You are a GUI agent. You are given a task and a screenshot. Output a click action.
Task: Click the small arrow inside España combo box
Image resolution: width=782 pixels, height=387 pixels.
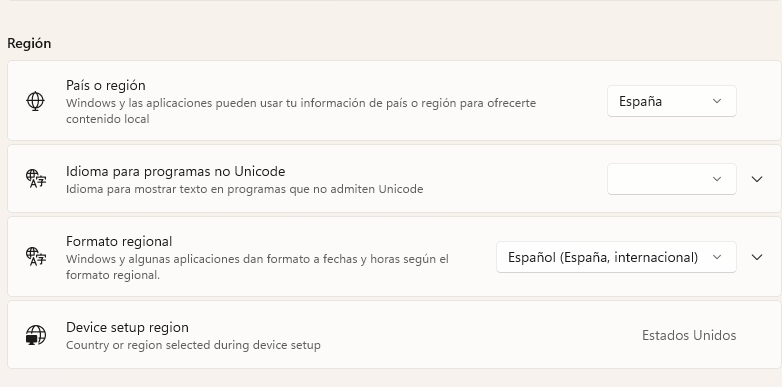pyautogui.click(x=717, y=101)
